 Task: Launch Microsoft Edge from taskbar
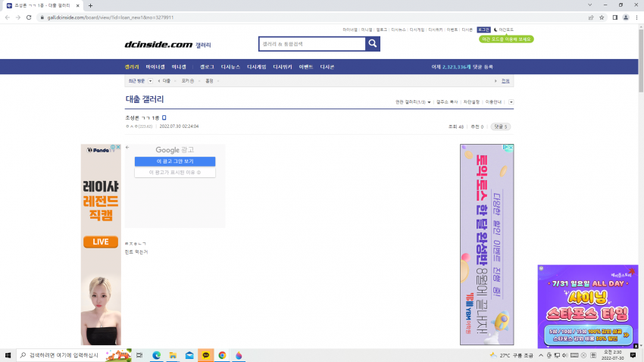pos(157,355)
